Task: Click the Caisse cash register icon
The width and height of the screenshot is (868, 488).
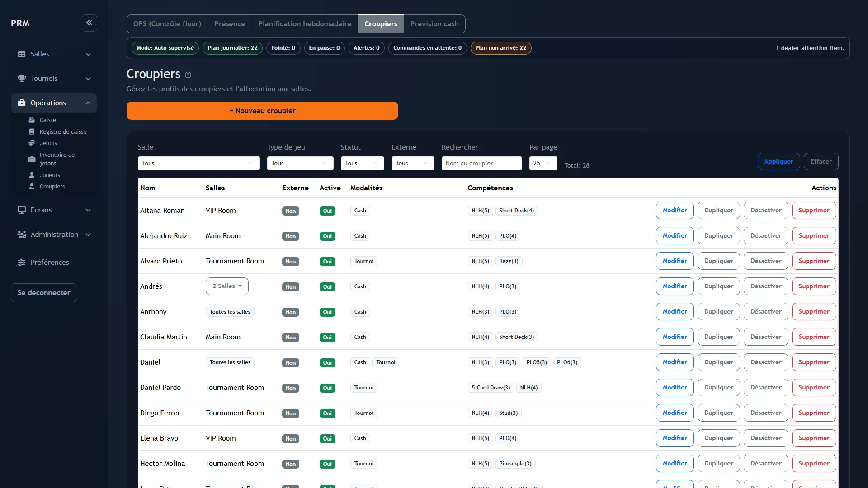Action: (x=32, y=120)
